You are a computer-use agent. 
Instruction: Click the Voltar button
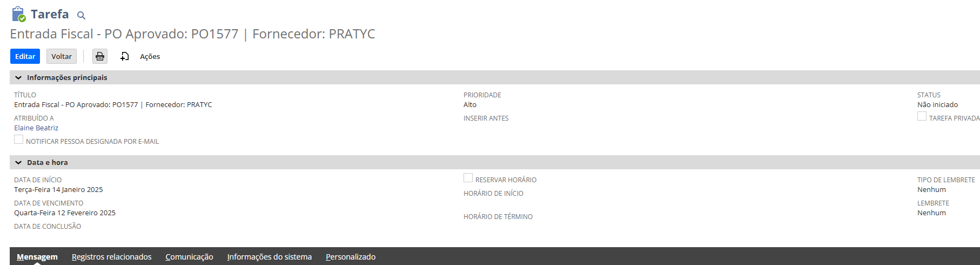tap(62, 56)
